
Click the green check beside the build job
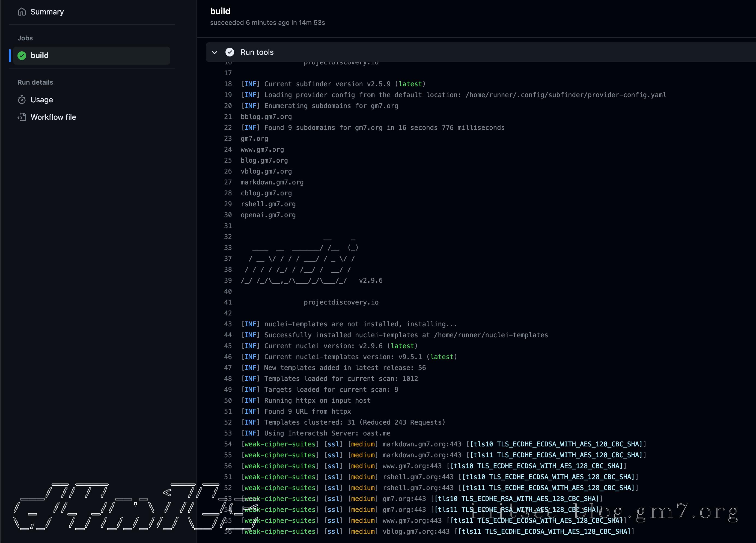point(22,55)
